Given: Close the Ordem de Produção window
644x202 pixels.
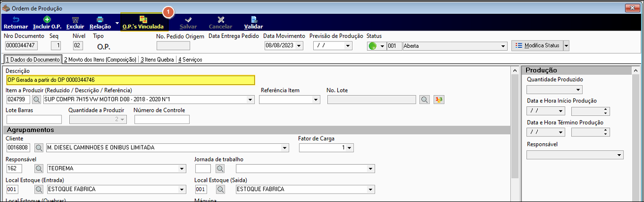Looking at the screenshot, I should coord(632,7).
